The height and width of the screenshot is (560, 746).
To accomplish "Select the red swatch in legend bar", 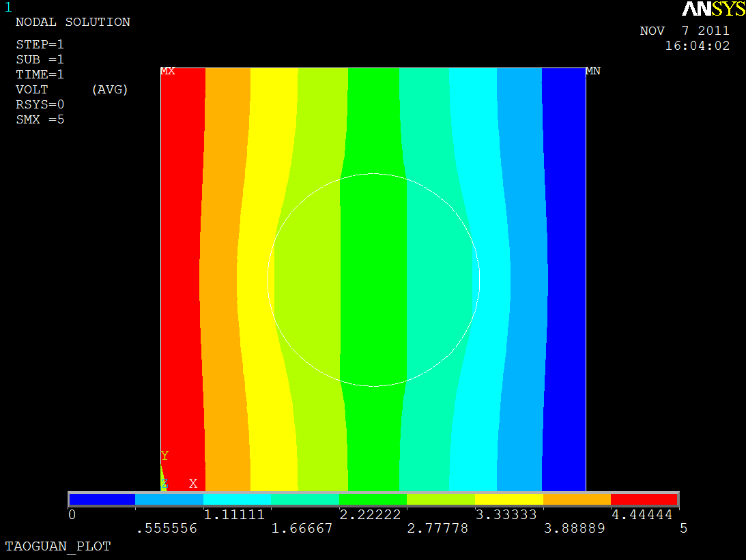I will 643,499.
